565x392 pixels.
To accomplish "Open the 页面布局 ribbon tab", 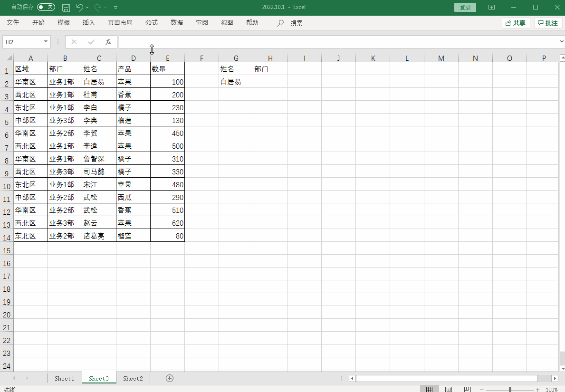I will point(120,23).
